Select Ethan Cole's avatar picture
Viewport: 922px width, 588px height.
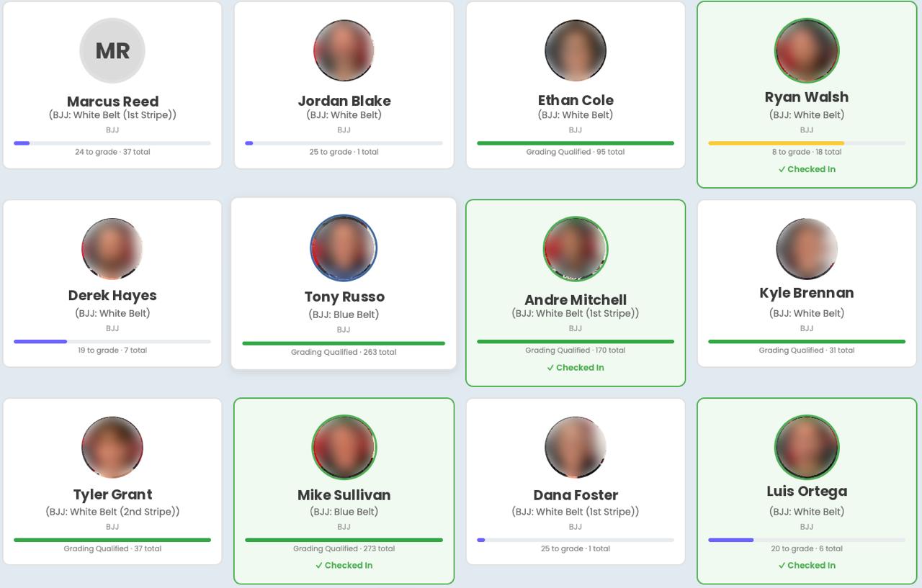coord(576,50)
